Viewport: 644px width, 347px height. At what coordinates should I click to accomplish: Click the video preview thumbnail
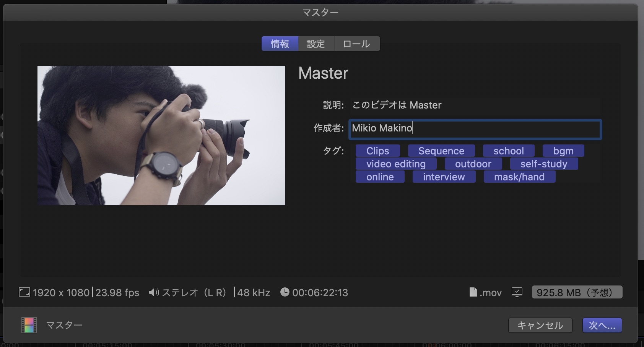coord(161,135)
